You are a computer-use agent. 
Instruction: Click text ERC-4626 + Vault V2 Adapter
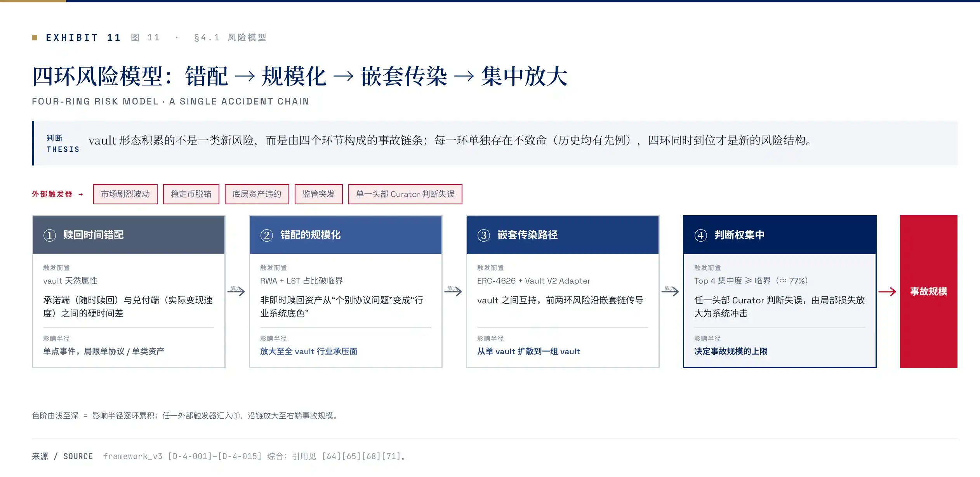tap(533, 281)
